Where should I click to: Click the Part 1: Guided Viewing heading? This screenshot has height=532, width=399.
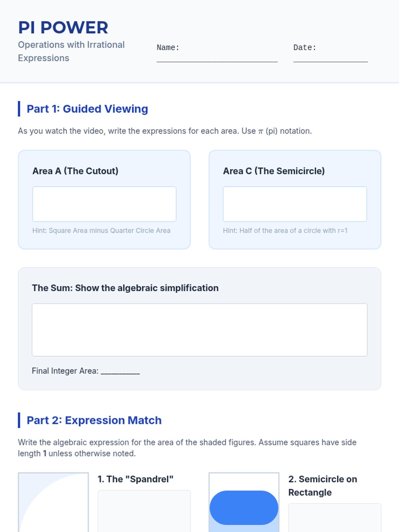click(87, 109)
